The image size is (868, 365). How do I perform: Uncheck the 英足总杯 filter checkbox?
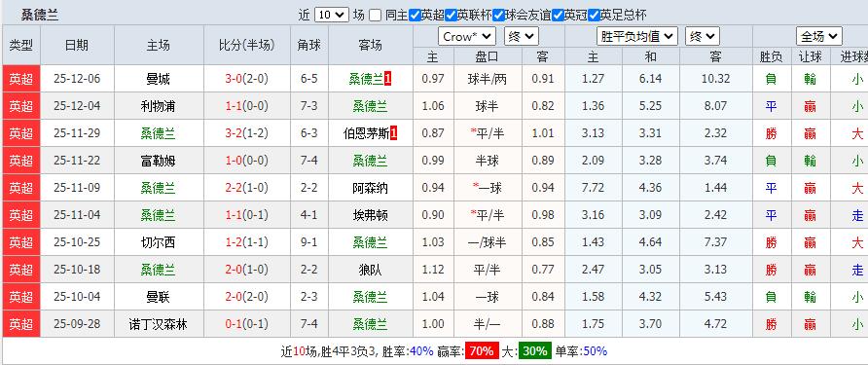tap(594, 15)
